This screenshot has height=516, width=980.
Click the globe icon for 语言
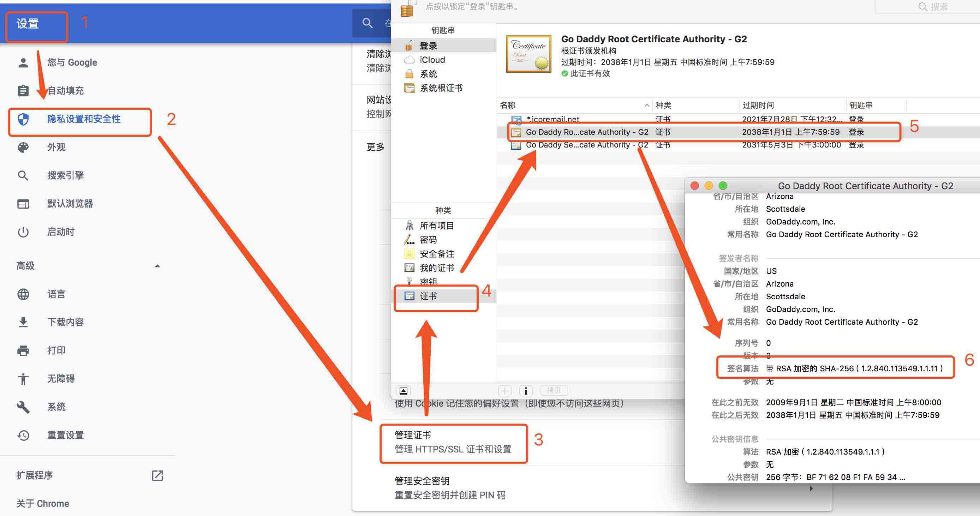pos(23,294)
